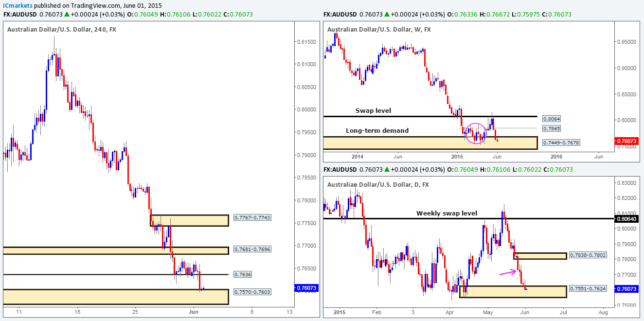
Task: Click 0.95000 on the weekly chart price axis
Action: pos(627,42)
